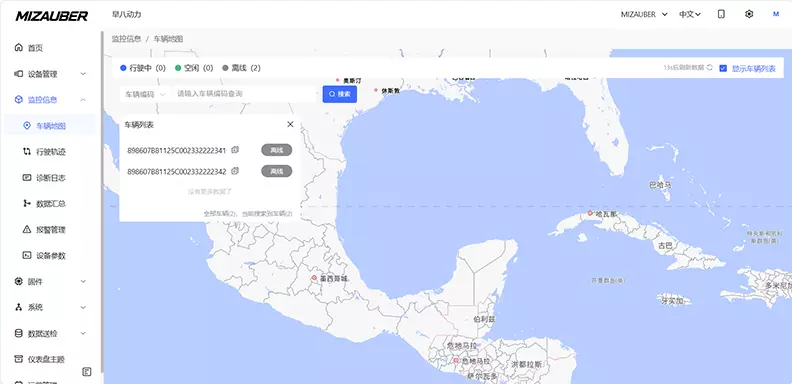Click the vehicle code search input

tap(244, 94)
